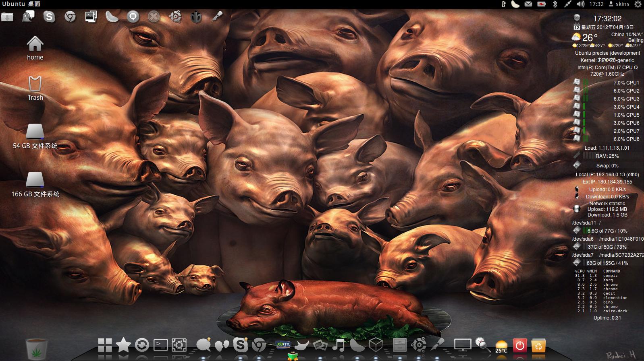644x361 pixels.
Task: Click the '7.0% CPU1' readout
Action: pyautogui.click(x=626, y=83)
